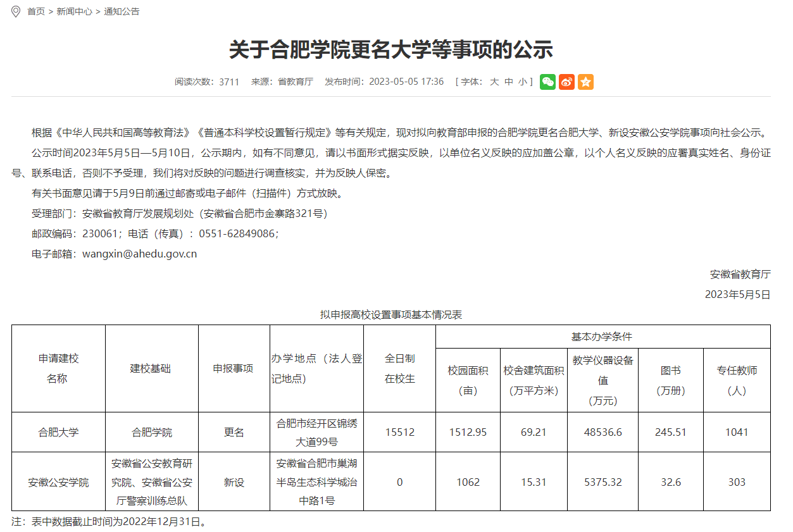Click the email address wangxin@ahedu.gov.cn
Screen dimensions: 793x532
pyautogui.click(x=139, y=254)
